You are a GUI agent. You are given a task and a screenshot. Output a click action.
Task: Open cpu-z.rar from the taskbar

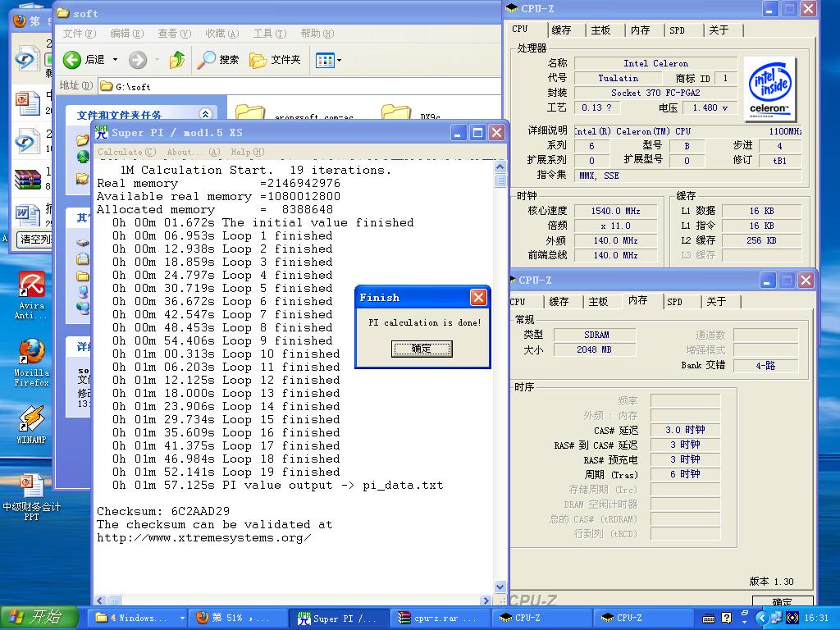coord(440,619)
